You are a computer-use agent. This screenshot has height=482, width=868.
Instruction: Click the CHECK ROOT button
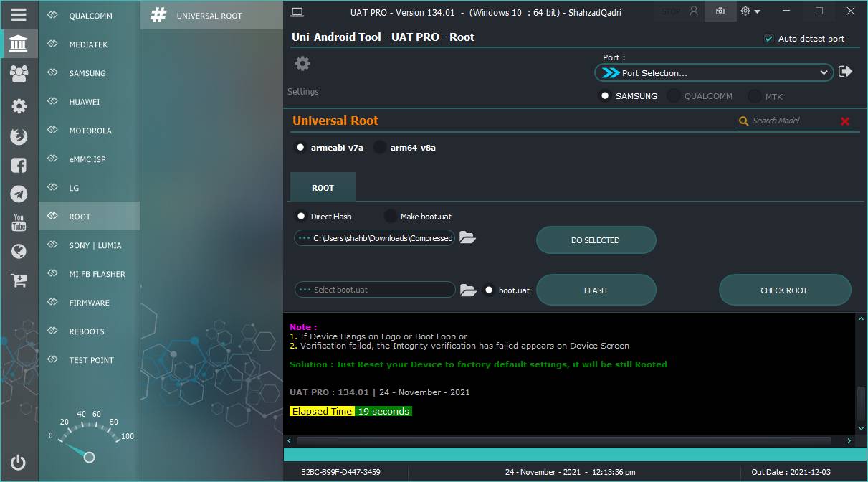(x=784, y=290)
